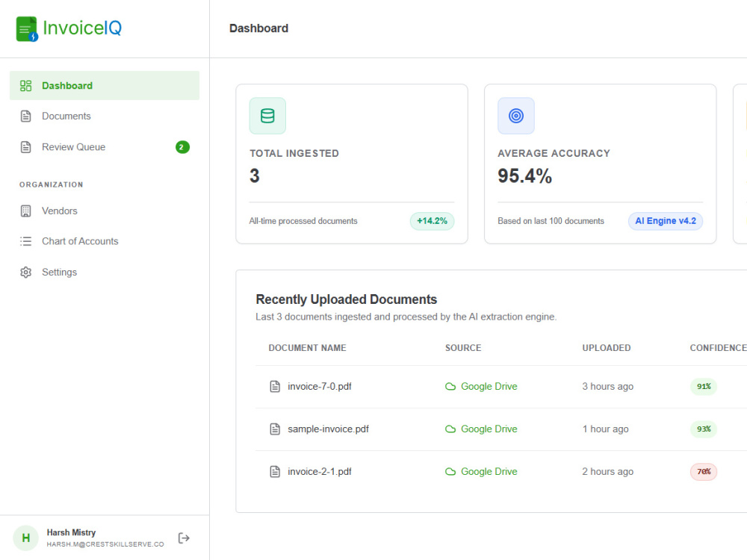Click the TOTAL INGESTED card label
This screenshot has height=560, width=747.
click(x=294, y=153)
